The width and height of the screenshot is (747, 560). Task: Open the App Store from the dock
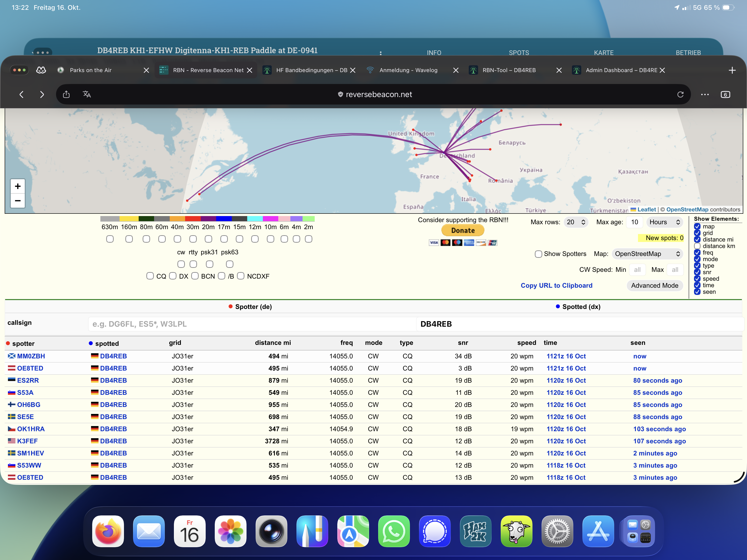pyautogui.click(x=598, y=531)
